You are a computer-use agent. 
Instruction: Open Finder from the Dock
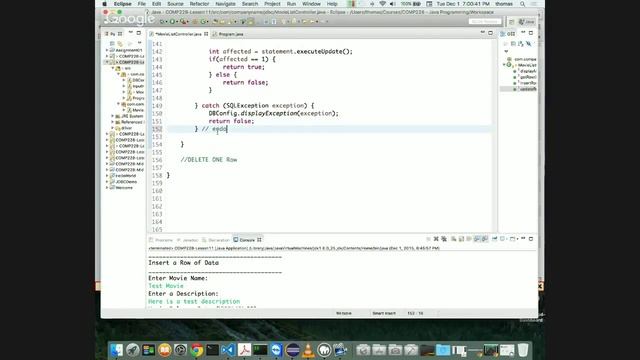[116, 350]
